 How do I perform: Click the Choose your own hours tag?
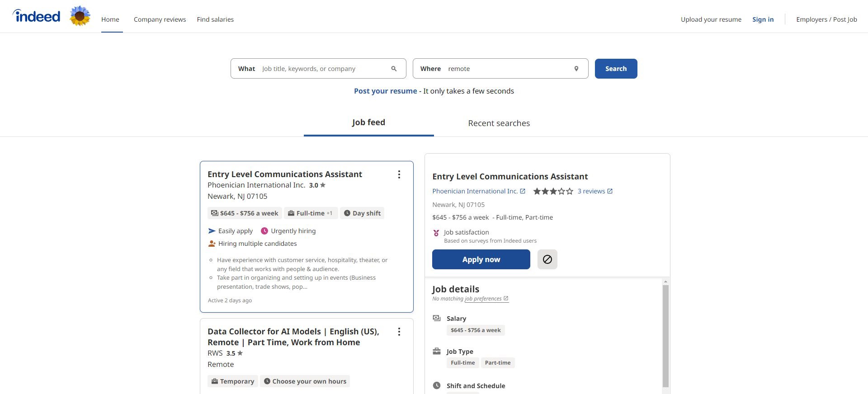pos(305,381)
